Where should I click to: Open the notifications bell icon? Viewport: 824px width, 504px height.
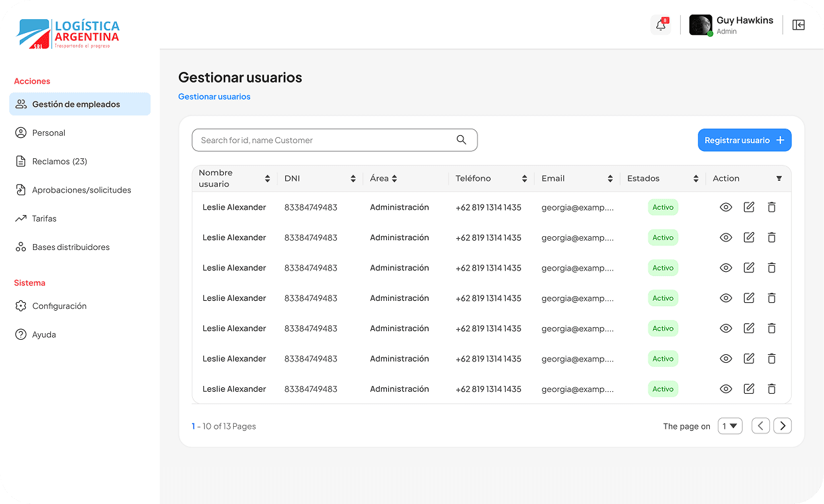coord(660,25)
